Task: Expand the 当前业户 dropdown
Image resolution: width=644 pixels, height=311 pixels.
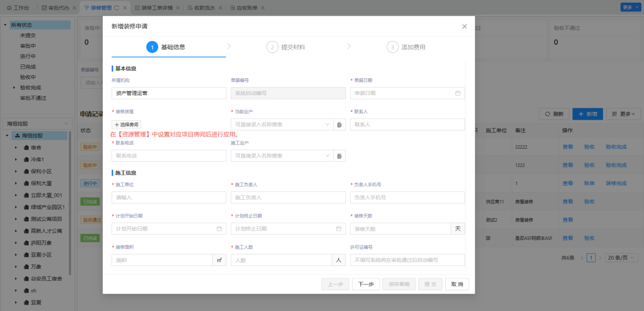Action: click(x=328, y=125)
